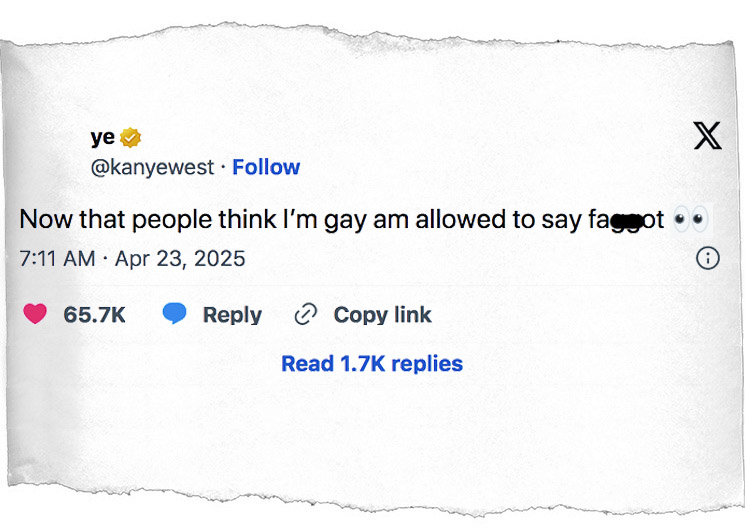Like the tweet with the pink heart

coord(36,314)
